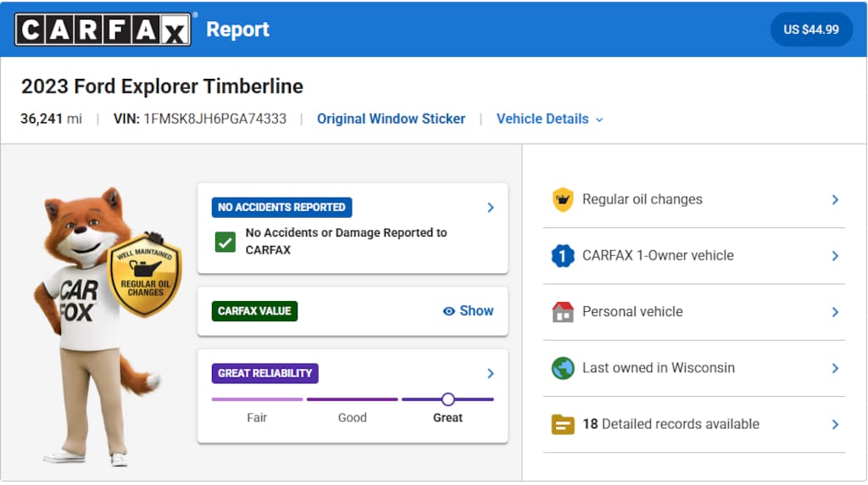Viewport: 868px width, 485px height.
Task: Click the blue 1-Owner badge icon
Action: coord(563,256)
